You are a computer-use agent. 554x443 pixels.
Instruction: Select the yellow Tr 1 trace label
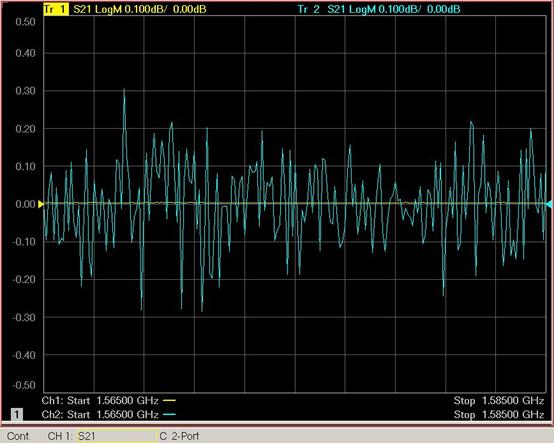click(x=56, y=10)
